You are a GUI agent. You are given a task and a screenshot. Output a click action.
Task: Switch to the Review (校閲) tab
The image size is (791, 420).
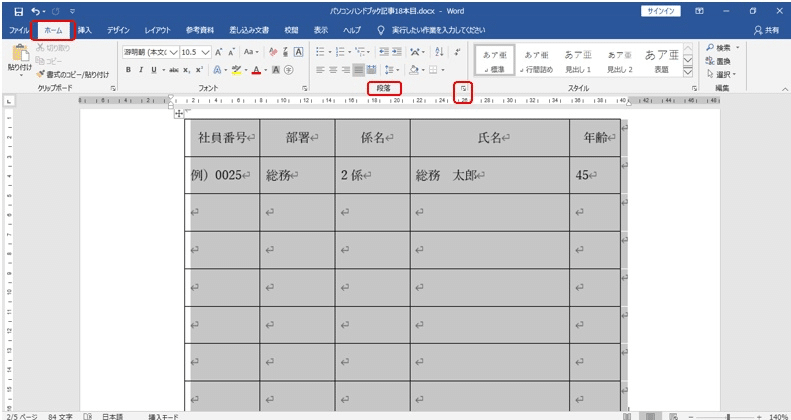coord(291,30)
